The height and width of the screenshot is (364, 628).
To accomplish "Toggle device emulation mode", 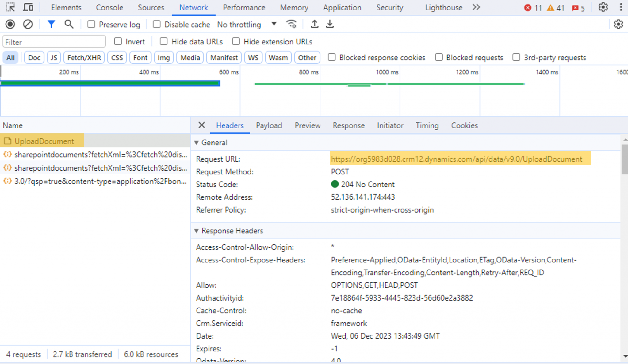I will point(28,7).
